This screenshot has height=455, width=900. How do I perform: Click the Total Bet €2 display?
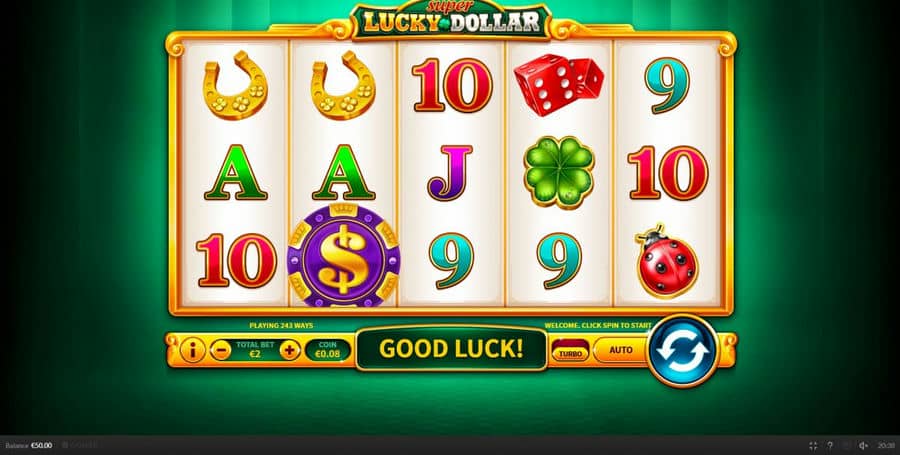coord(255,349)
